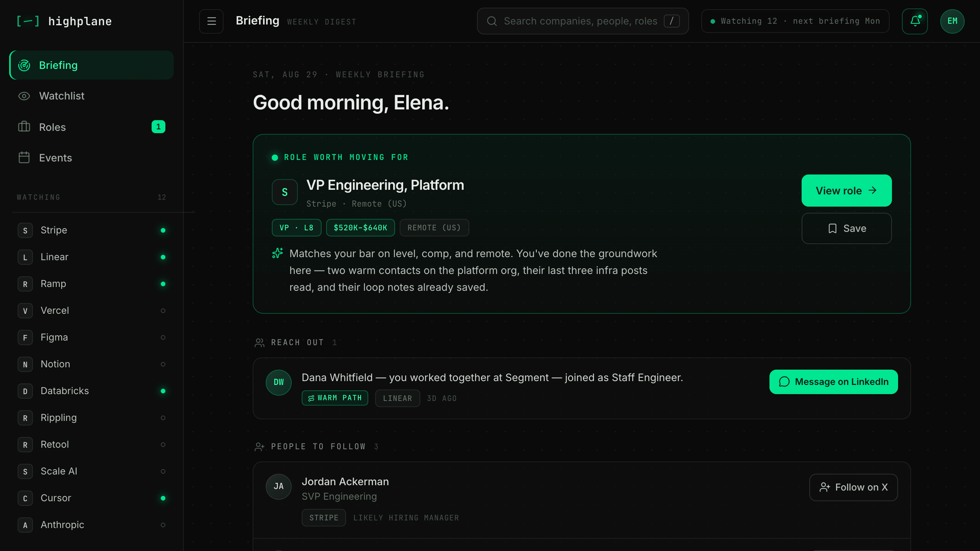Open the Watchlist nav item
Screen dimensions: 980x551
pyautogui.click(x=91, y=96)
